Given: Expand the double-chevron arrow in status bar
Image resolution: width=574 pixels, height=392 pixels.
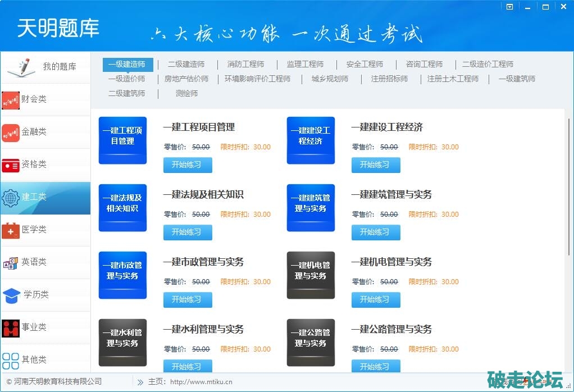Looking at the screenshot, I should pyautogui.click(x=140, y=382).
